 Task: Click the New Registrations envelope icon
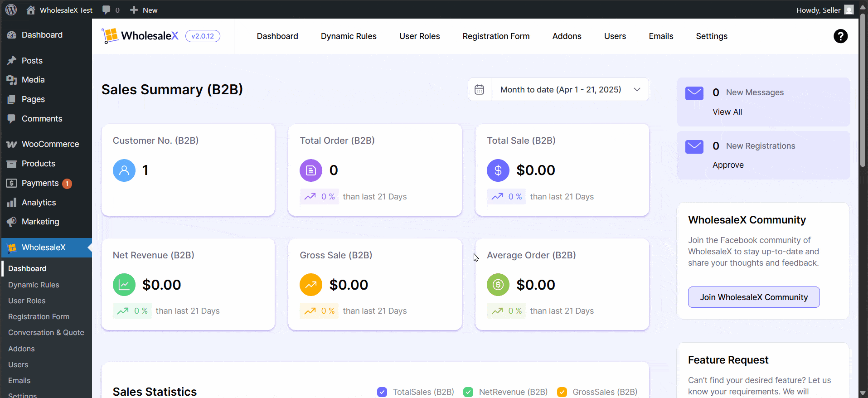[x=694, y=147]
